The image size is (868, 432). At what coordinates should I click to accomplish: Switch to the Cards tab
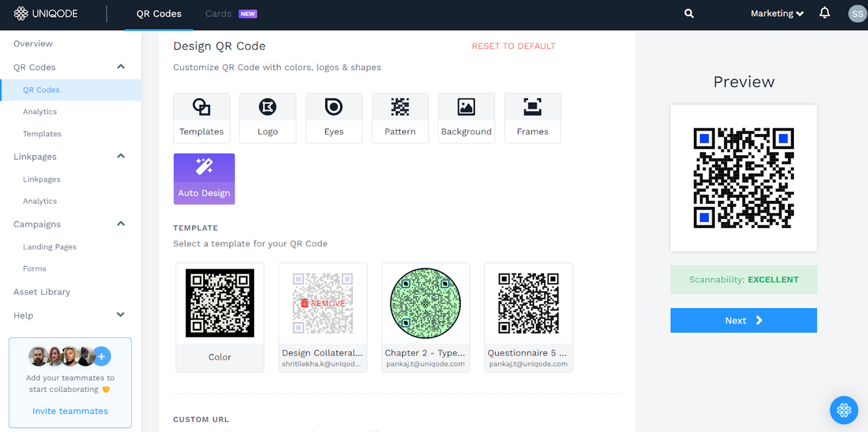[x=231, y=14]
